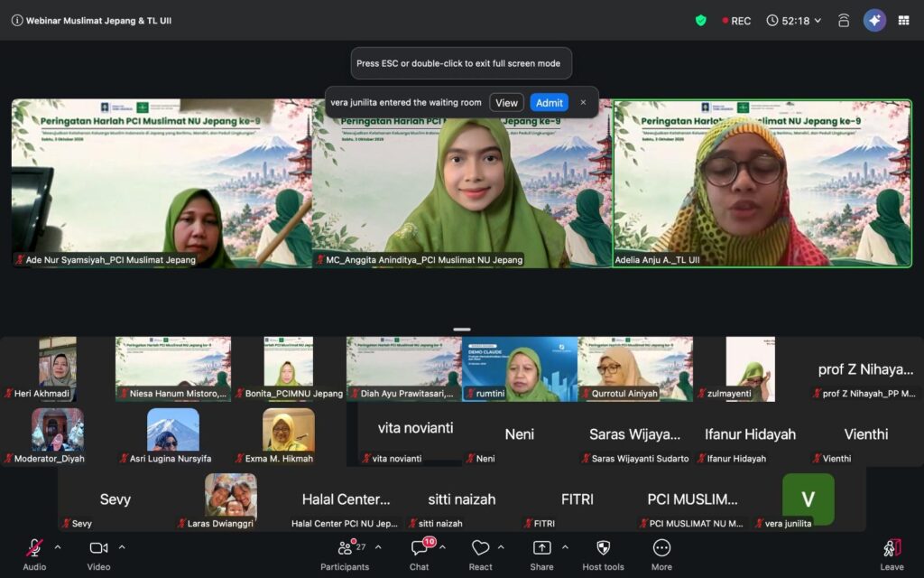Select Adelia Anju A._TL UII speaker tile
This screenshot has height=578, width=924.
click(x=762, y=183)
